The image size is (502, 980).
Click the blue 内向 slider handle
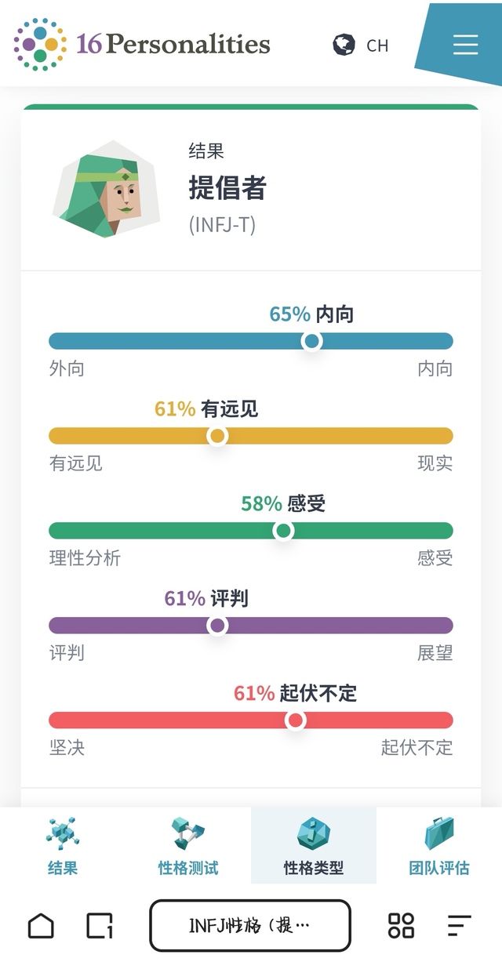tap(312, 341)
